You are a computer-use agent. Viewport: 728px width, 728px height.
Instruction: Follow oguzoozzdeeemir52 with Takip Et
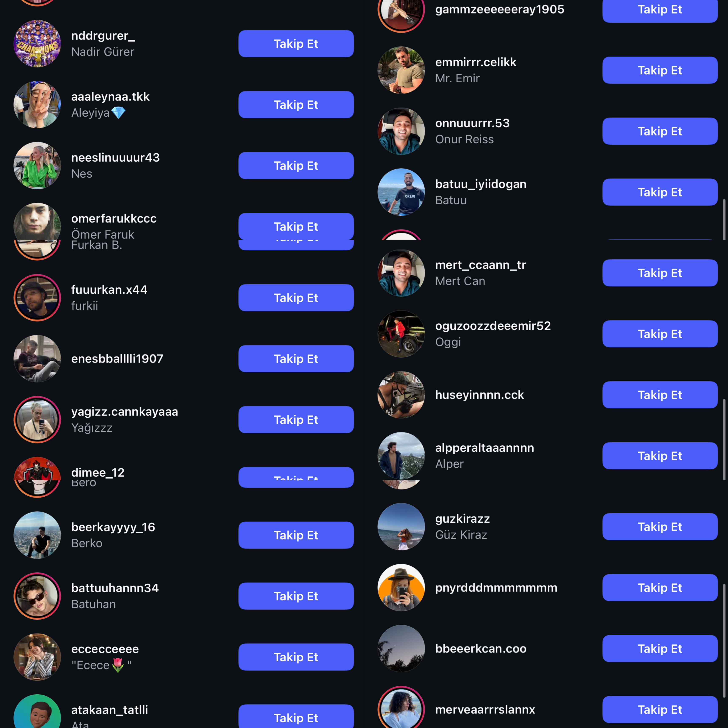pos(660,334)
